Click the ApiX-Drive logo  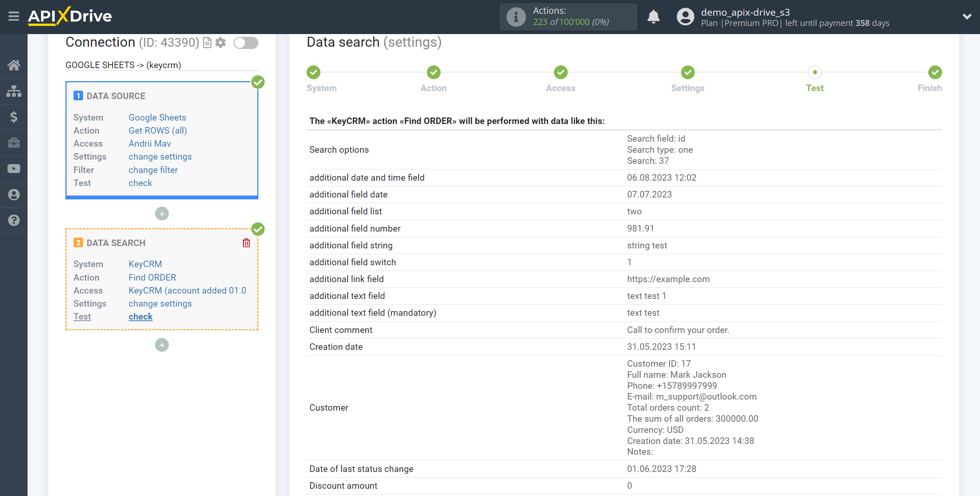click(x=70, y=16)
